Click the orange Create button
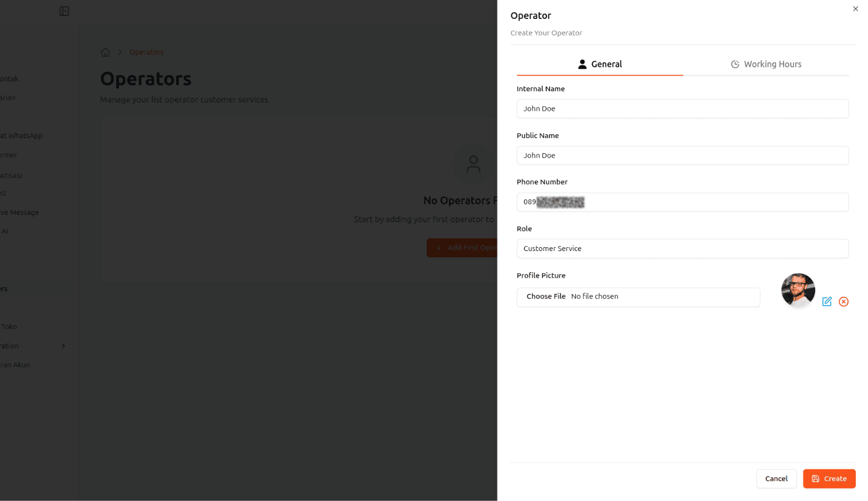The width and height of the screenshot is (868, 501). point(828,479)
